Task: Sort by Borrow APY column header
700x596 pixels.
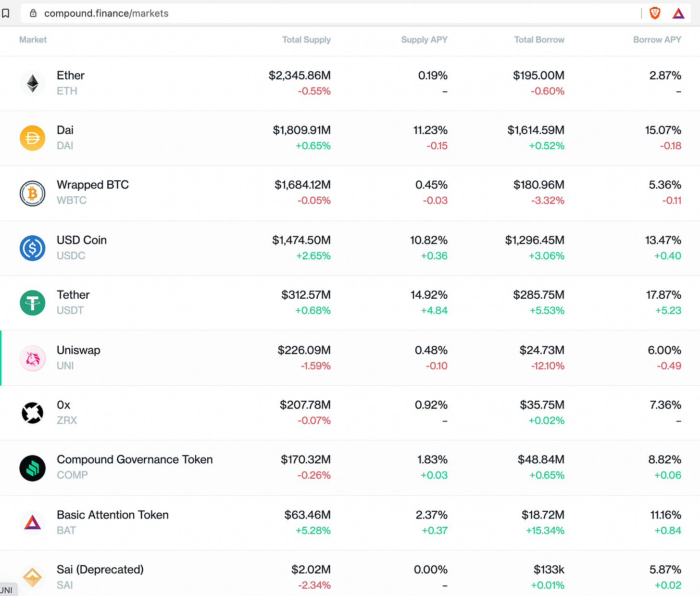Action: pyautogui.click(x=657, y=40)
